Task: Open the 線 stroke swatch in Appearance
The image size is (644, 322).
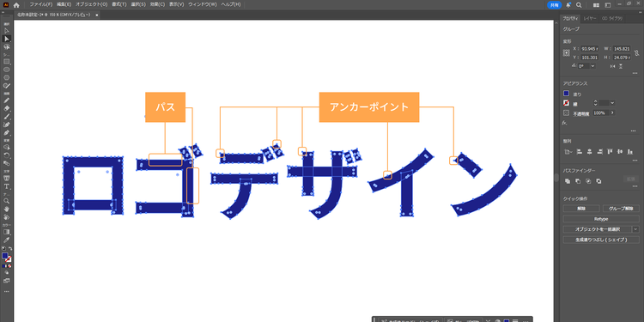Action: click(x=567, y=103)
